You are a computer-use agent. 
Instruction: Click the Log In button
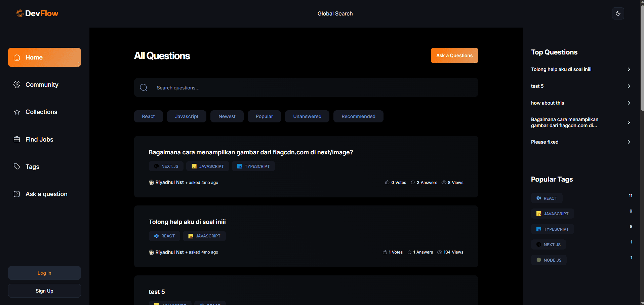(x=44, y=273)
